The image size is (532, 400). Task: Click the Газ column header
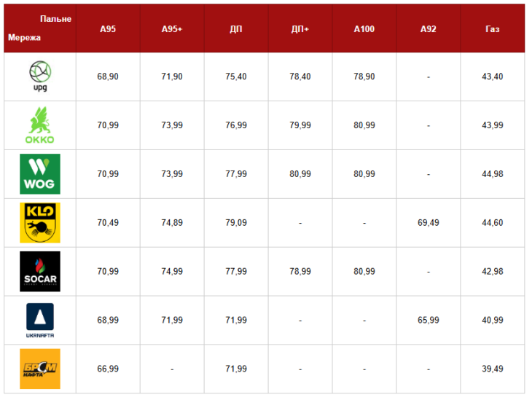click(493, 29)
